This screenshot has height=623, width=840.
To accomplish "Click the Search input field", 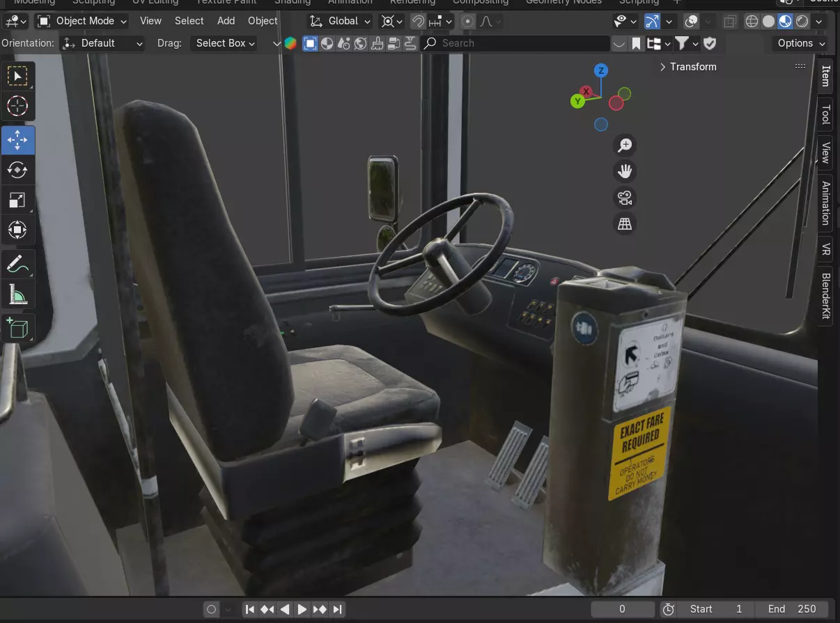I will [x=515, y=43].
